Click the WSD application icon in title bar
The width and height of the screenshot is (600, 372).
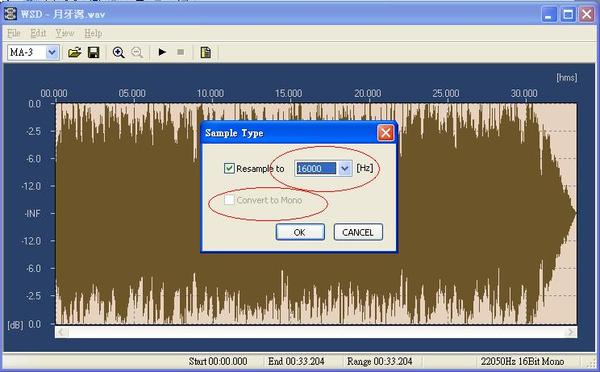[x=10, y=14]
